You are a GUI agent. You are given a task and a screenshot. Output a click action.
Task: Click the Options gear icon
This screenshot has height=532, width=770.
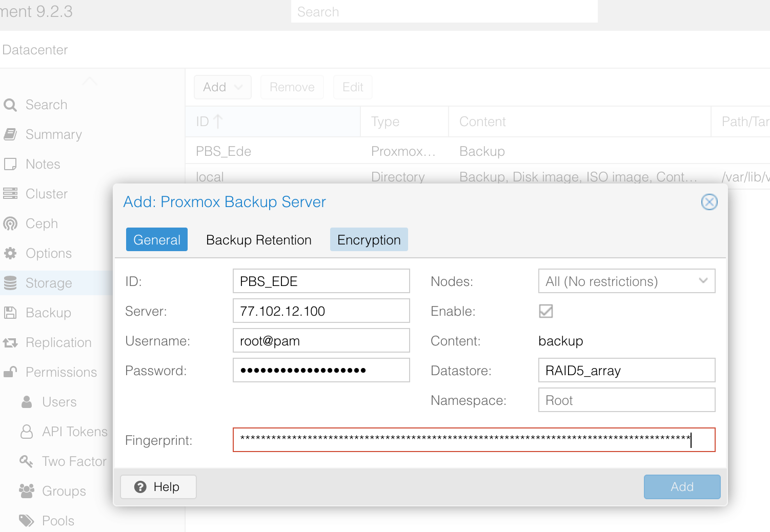10,253
